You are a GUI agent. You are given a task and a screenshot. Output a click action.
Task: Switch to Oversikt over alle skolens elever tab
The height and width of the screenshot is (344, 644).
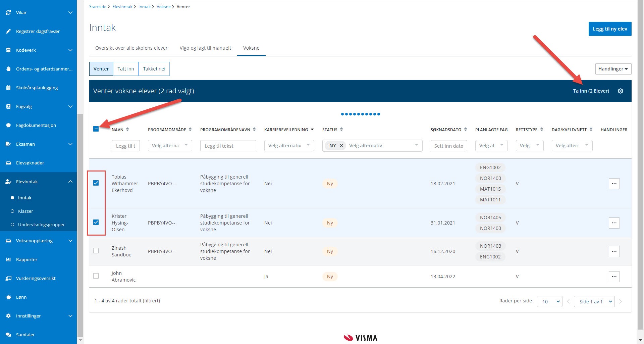pyautogui.click(x=131, y=48)
